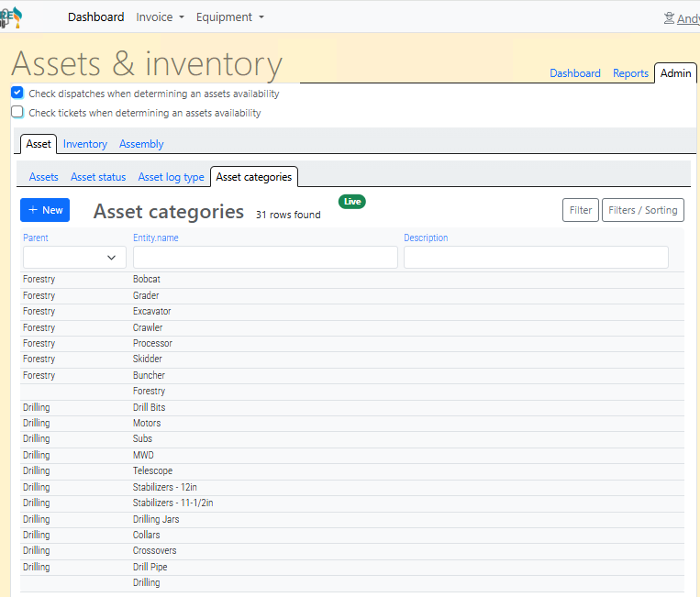Viewport: 700px width, 597px height.
Task: Uncheck the check dispatches availability checkbox
Action: [x=17, y=93]
